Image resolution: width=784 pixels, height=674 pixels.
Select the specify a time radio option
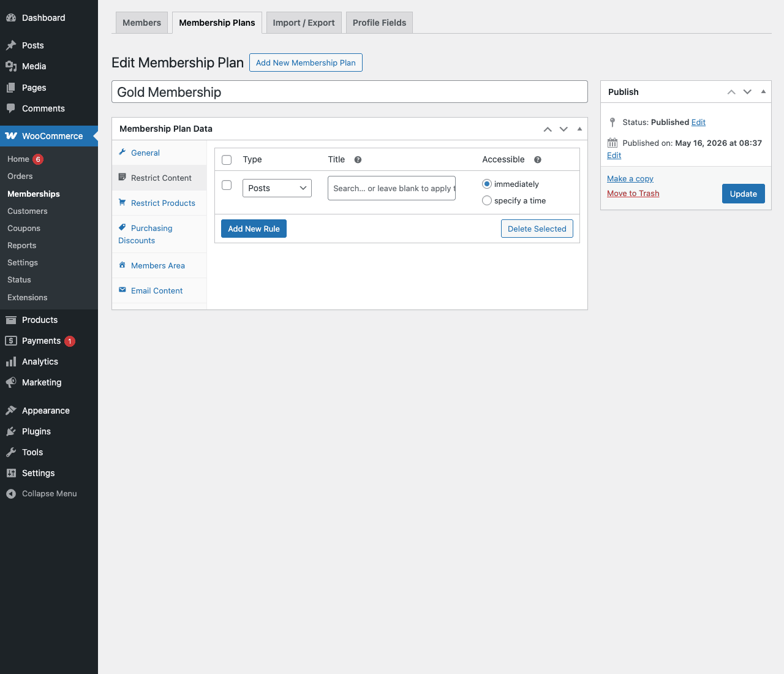487,200
